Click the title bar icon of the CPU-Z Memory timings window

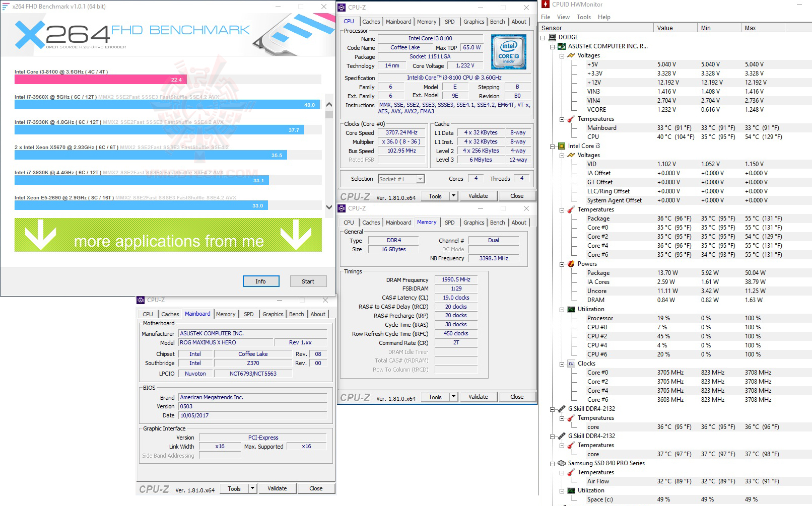coord(342,208)
